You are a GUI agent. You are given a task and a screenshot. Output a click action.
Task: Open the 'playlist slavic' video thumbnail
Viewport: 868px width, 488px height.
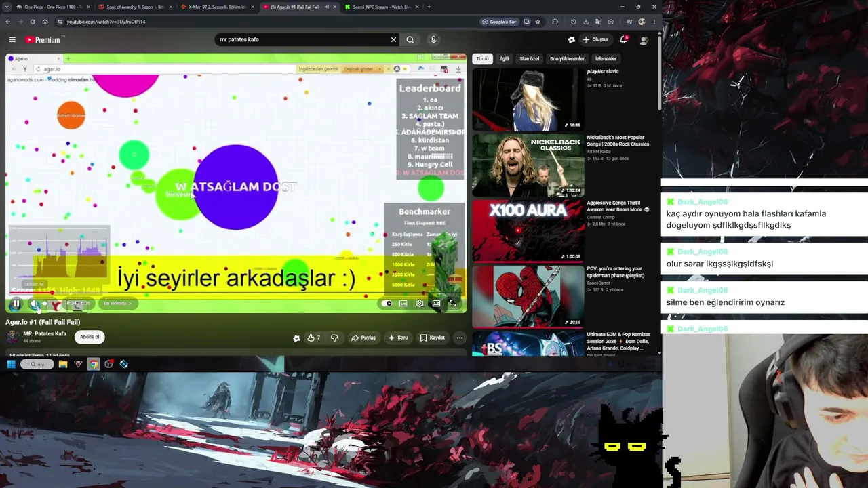point(528,100)
